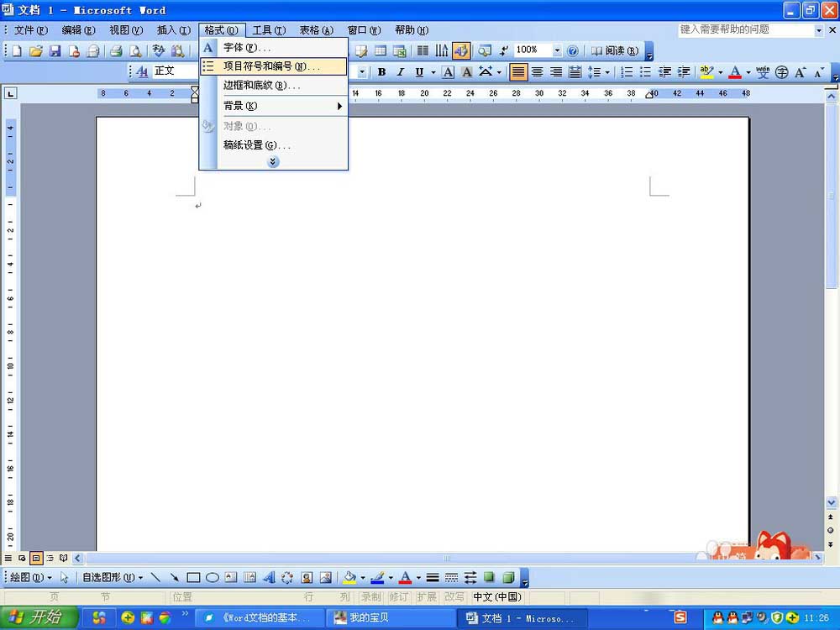Click the help question input box
This screenshot has height=630, width=840.
coord(745,30)
